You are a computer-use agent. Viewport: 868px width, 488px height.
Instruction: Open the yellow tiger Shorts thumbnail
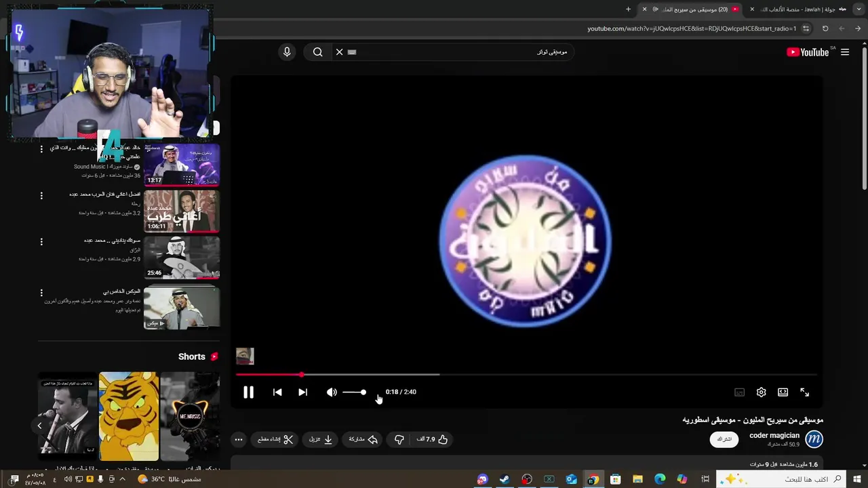pyautogui.click(x=129, y=416)
